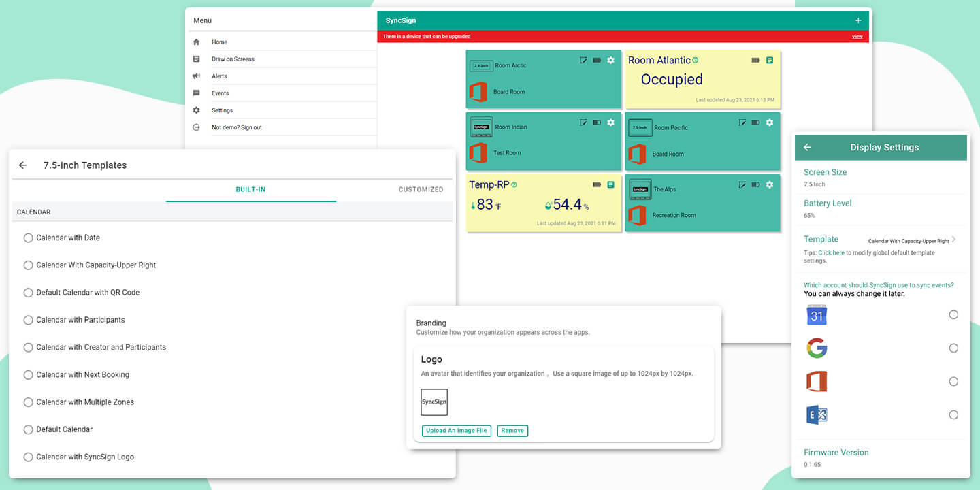Click the SyncSign logo thumbnail in Branding
The height and width of the screenshot is (490, 980).
[434, 402]
